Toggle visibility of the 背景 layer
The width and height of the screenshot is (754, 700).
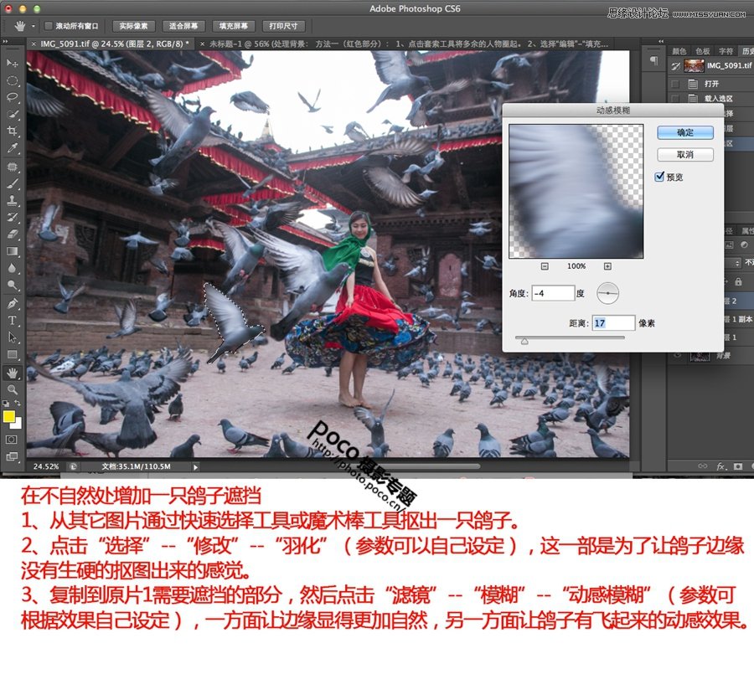click(677, 354)
